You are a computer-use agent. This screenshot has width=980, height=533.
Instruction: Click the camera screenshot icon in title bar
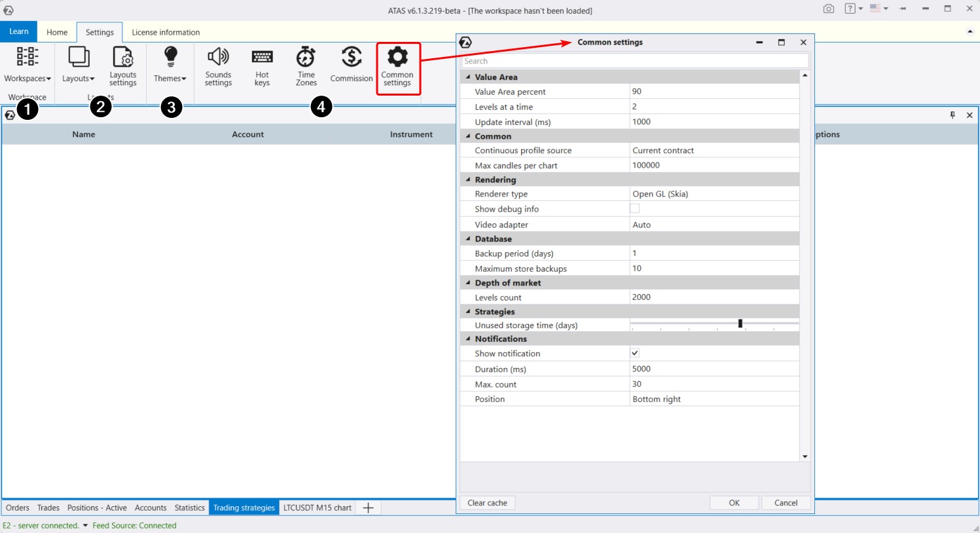tap(830, 10)
